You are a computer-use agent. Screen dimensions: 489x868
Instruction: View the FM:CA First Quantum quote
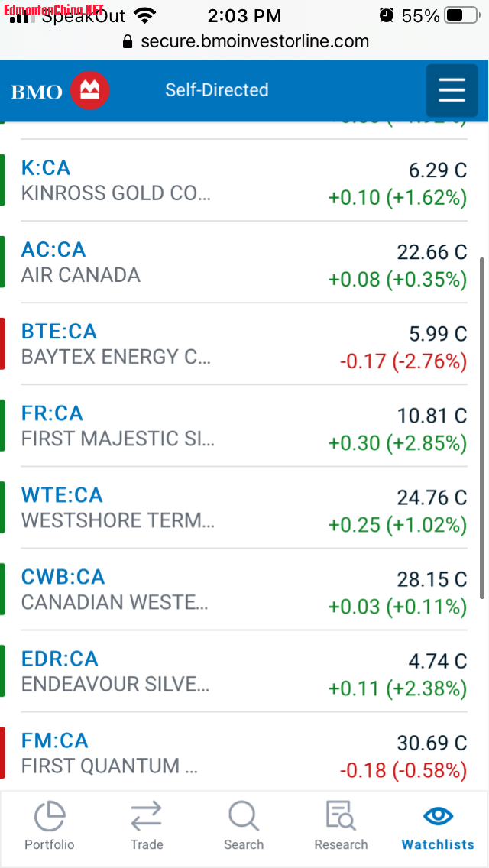pyautogui.click(x=55, y=740)
